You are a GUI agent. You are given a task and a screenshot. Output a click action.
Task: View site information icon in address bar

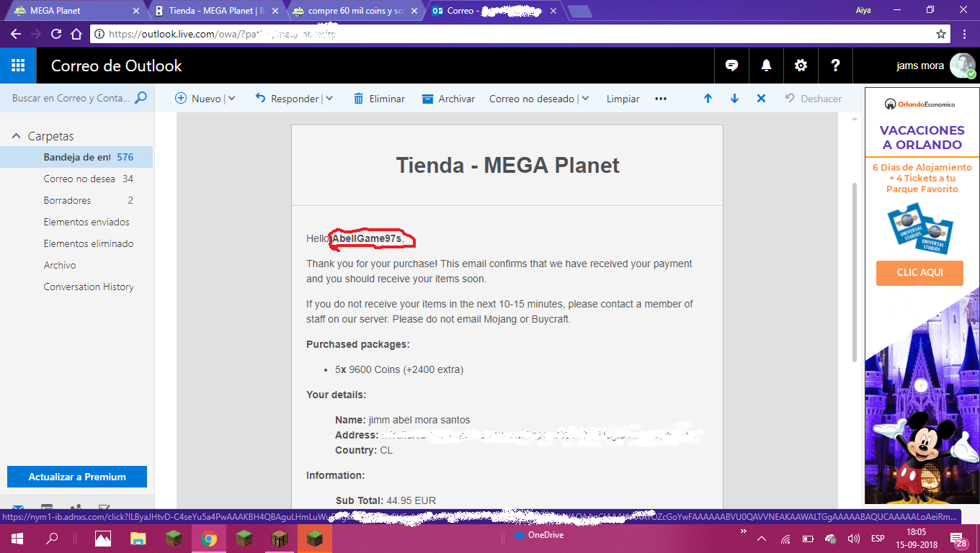99,34
